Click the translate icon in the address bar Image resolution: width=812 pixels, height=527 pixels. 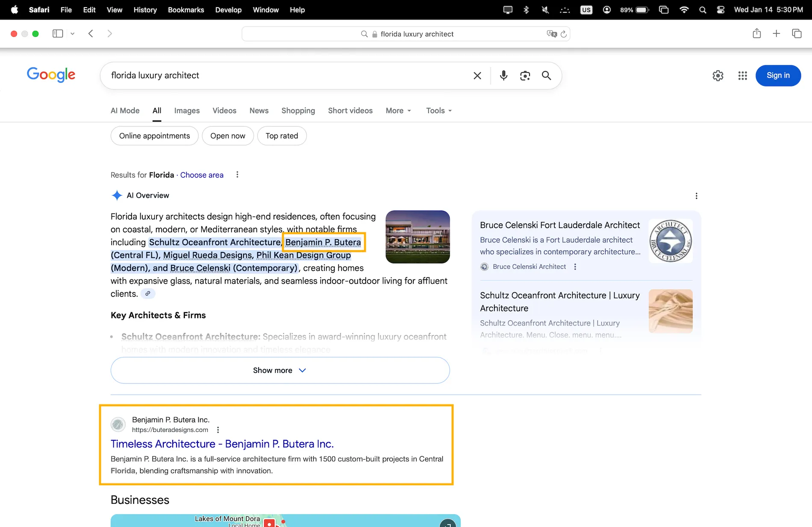coord(552,34)
